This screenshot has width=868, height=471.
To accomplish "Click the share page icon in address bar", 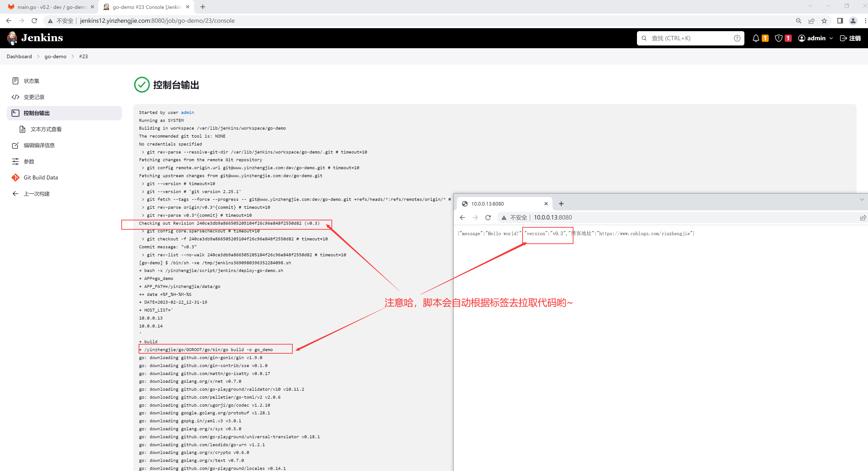I will coord(811,21).
